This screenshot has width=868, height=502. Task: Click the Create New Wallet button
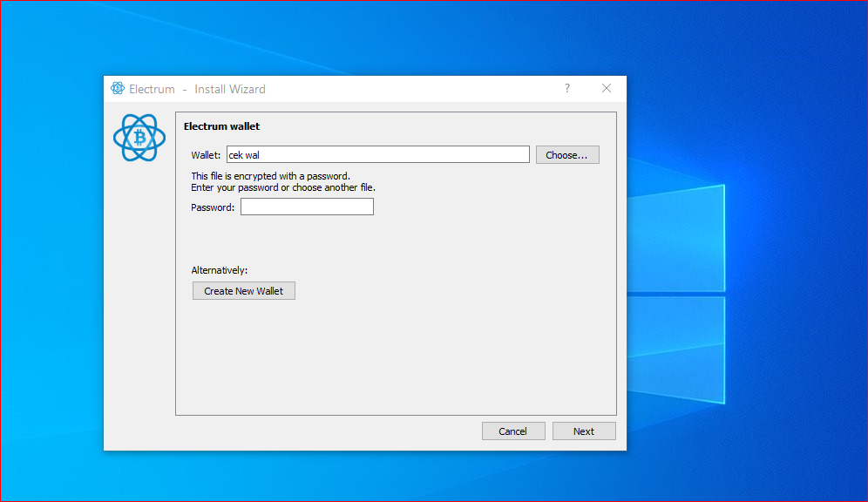click(x=243, y=291)
